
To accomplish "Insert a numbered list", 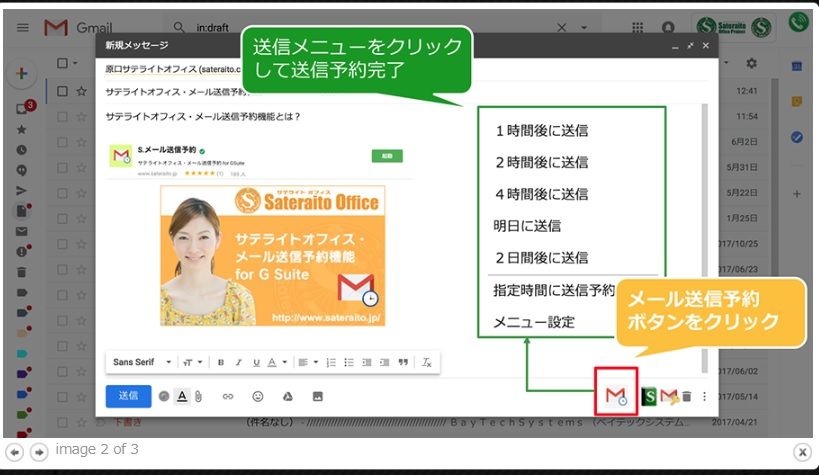I will 331,362.
